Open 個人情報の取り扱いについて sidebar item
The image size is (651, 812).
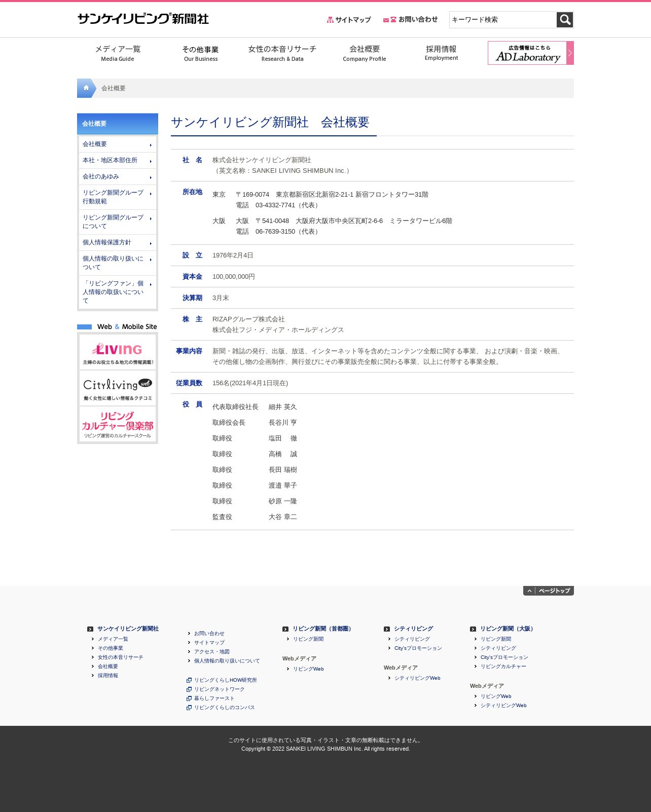coord(118,263)
